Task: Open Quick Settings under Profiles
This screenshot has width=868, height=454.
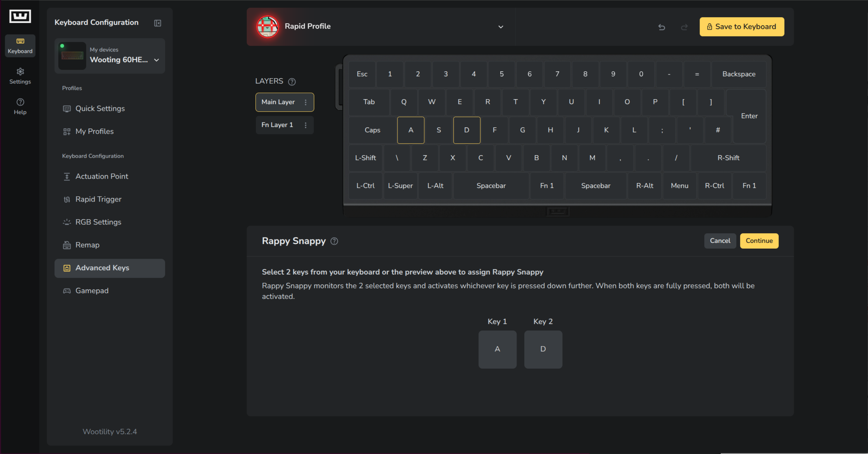Action: pos(100,108)
